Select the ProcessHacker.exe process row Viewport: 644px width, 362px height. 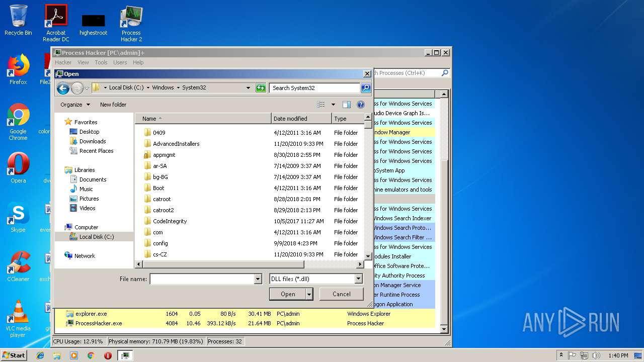[x=245, y=323]
